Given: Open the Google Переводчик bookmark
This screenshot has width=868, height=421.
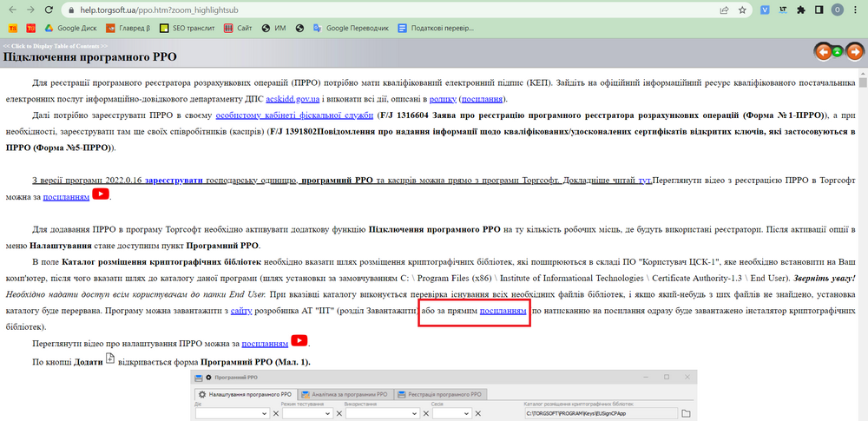Looking at the screenshot, I should tap(350, 28).
